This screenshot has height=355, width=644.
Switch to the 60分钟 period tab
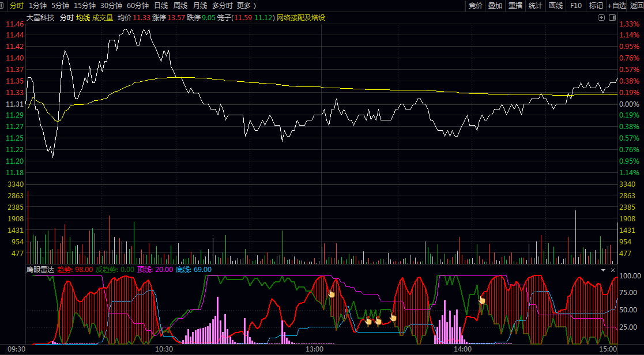click(x=138, y=6)
